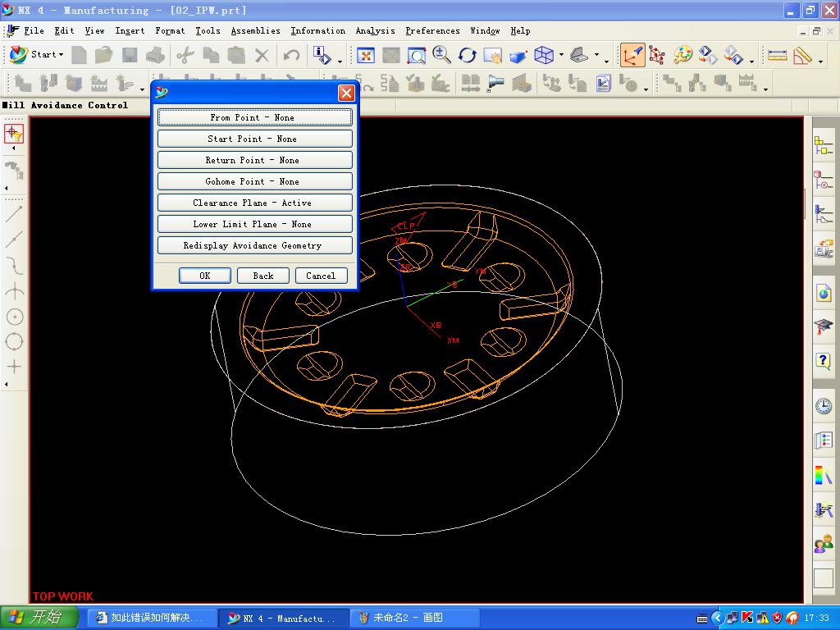The height and width of the screenshot is (630, 840).
Task: Expand the wireframe display style dropdown arrow
Action: point(561,56)
